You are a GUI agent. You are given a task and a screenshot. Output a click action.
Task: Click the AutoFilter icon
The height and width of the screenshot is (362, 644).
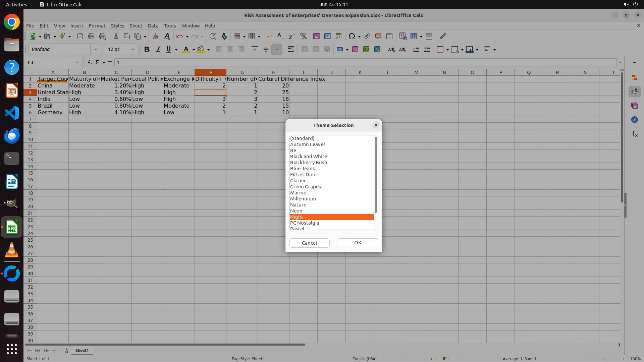[x=303, y=36]
